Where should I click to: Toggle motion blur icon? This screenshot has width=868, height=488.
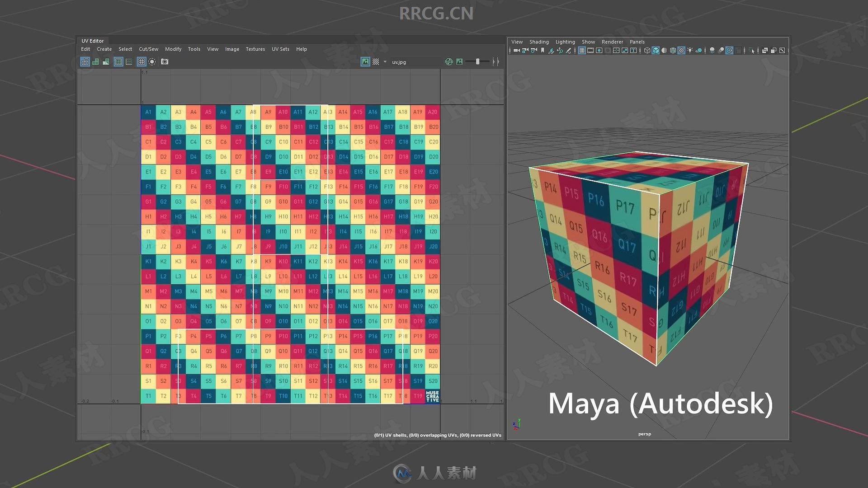(x=721, y=51)
